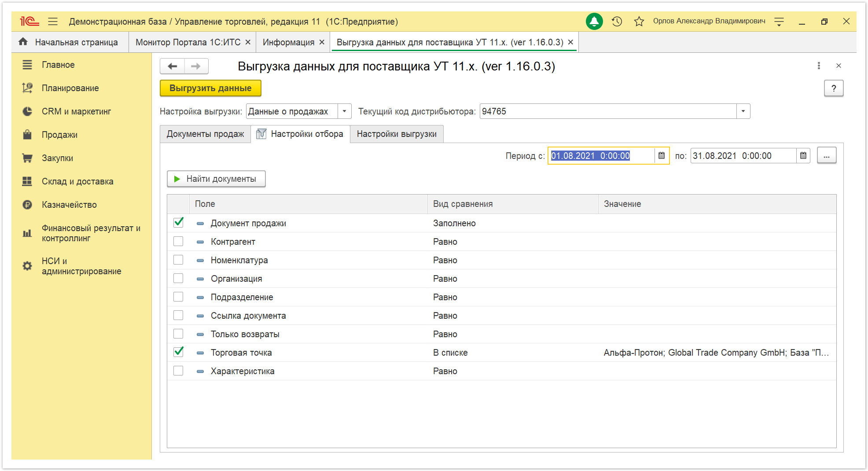Close the Информация tab

pos(322,42)
